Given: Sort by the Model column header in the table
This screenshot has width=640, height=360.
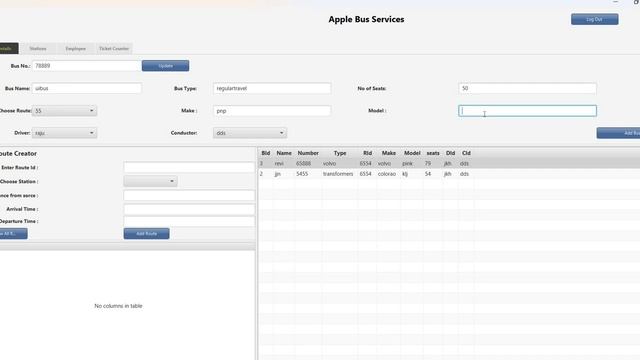Looking at the screenshot, I should point(412,153).
